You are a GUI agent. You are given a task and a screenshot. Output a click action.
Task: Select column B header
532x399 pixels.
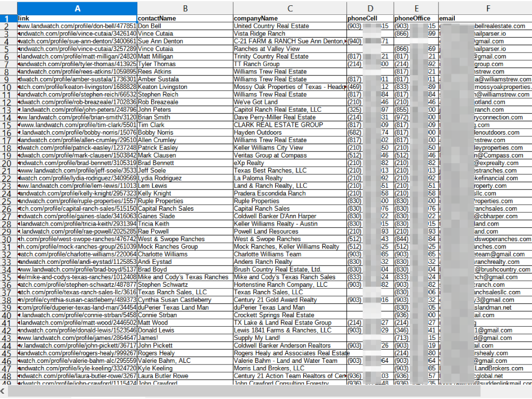point(185,8)
